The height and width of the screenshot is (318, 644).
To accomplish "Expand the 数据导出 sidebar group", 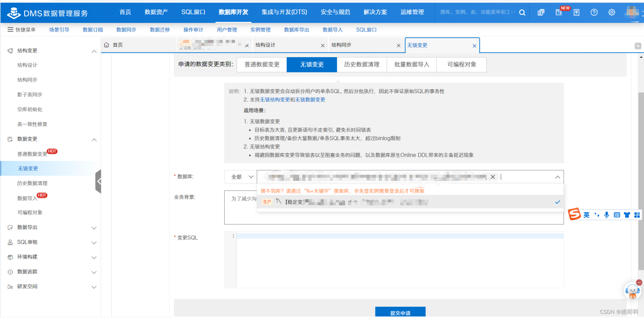I will click(94, 228).
